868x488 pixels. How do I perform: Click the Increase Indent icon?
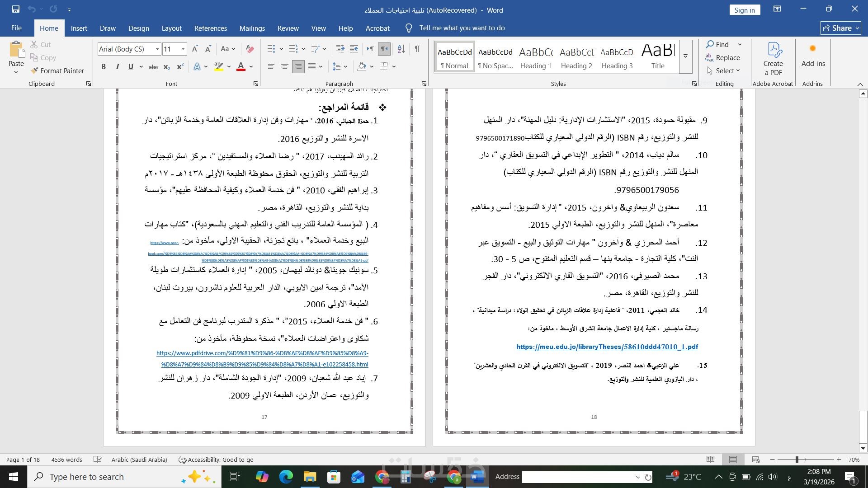pyautogui.click(x=354, y=49)
